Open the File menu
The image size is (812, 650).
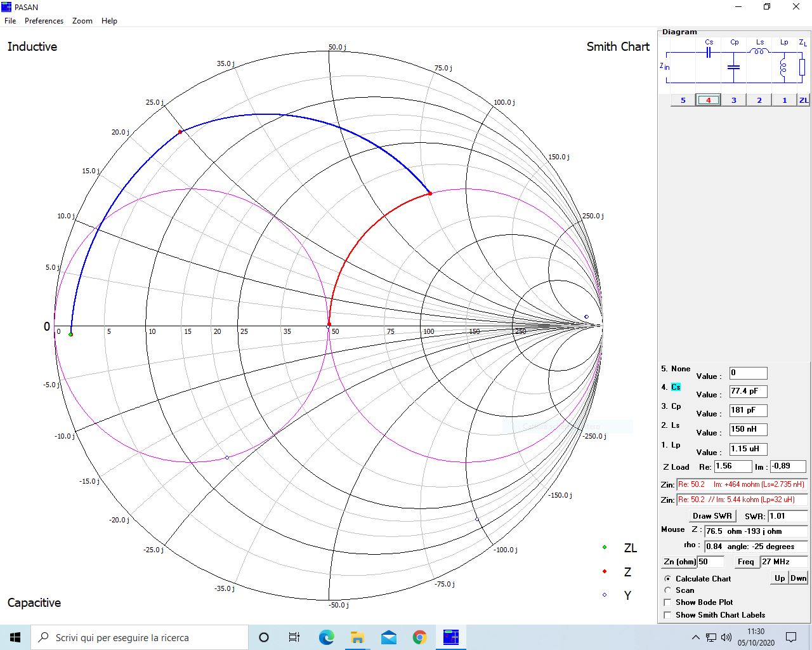tap(10, 21)
